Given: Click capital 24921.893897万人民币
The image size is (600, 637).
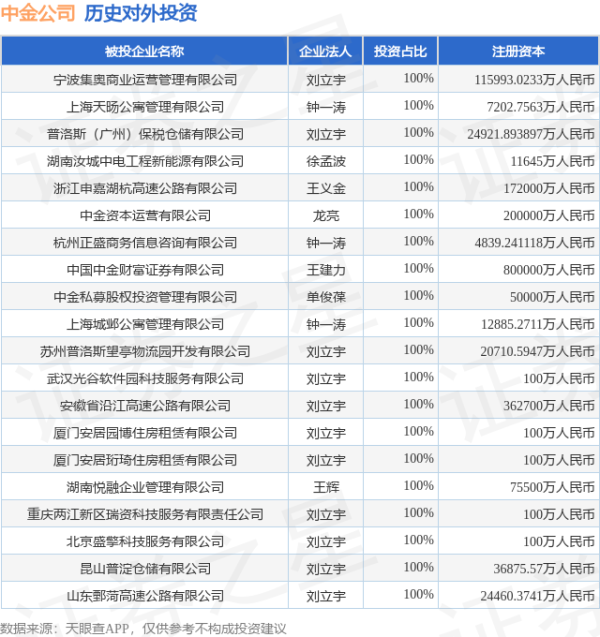Looking at the screenshot, I should coord(531,134).
